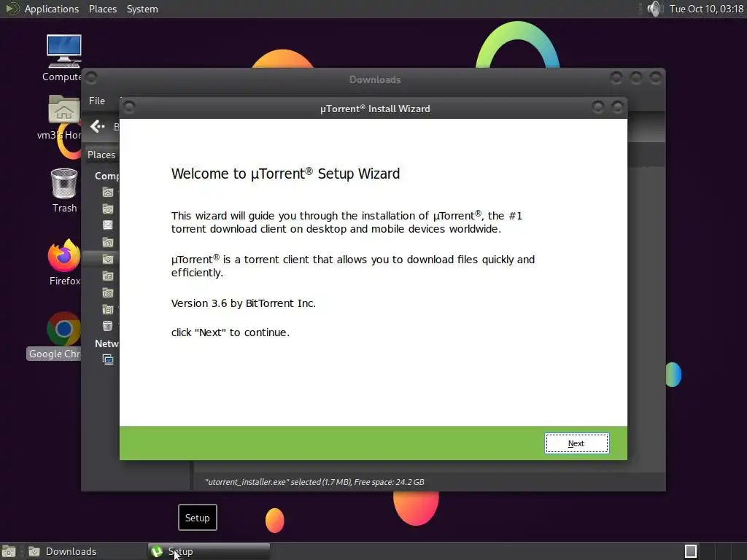The width and height of the screenshot is (747, 560).
Task: Select the File System icon in Places sidebar
Action: click(108, 225)
